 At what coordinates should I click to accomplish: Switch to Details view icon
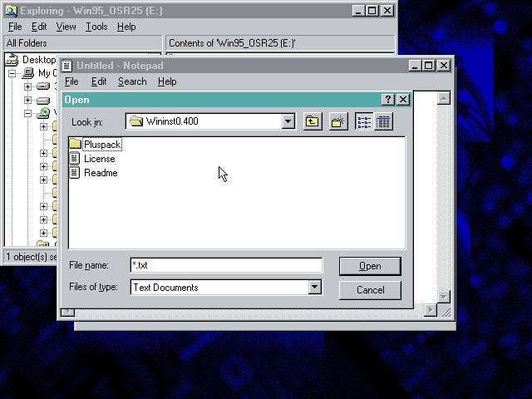(383, 121)
